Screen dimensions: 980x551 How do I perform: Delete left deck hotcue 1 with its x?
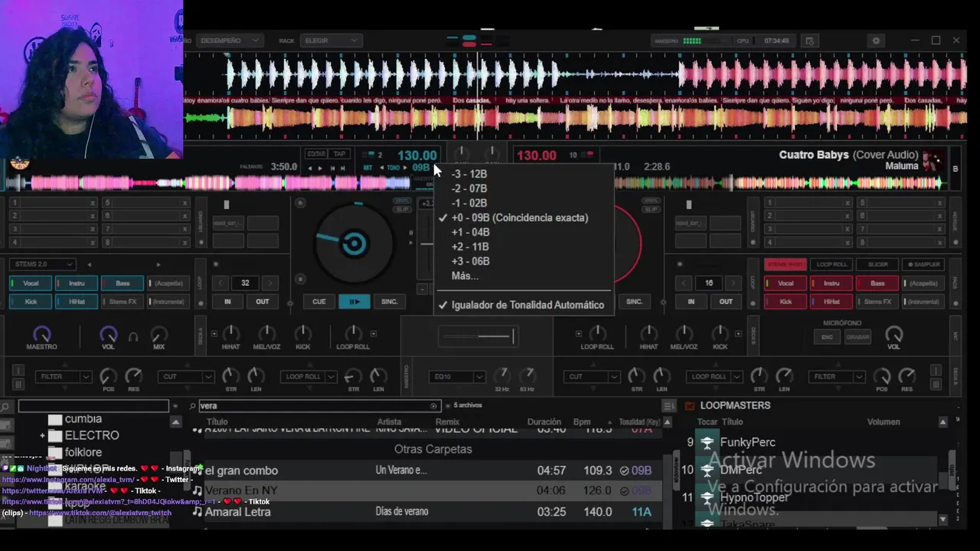point(93,203)
